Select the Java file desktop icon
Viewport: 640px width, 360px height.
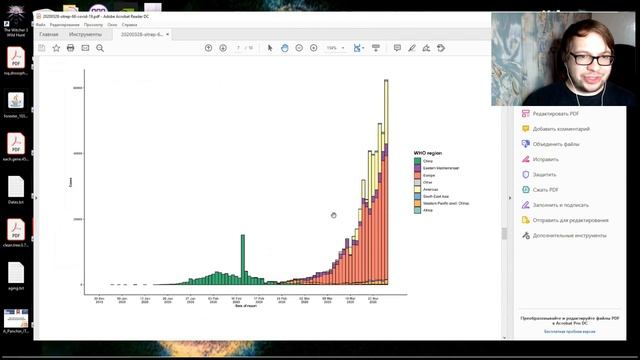(x=16, y=105)
